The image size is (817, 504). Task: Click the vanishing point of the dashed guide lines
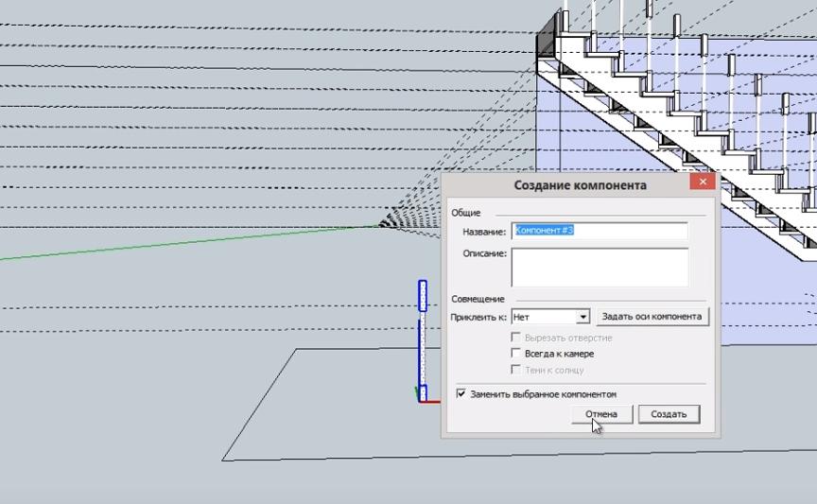(380, 225)
